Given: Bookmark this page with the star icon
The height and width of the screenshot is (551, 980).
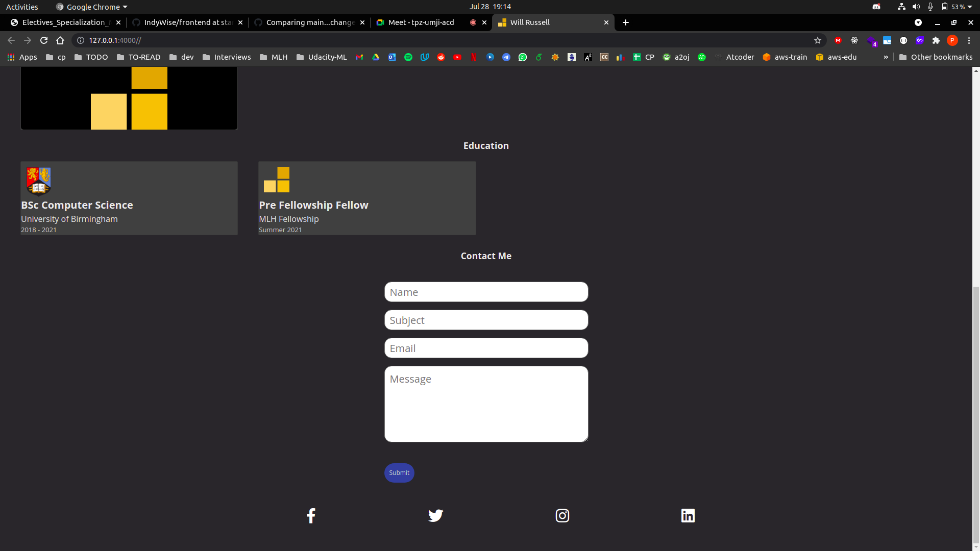Looking at the screenshot, I should [818, 40].
